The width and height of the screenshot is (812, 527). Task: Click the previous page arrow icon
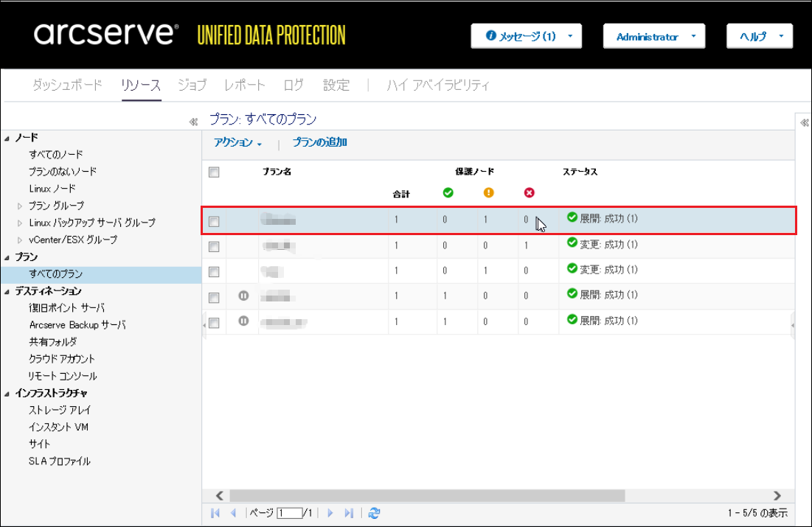coord(233,513)
